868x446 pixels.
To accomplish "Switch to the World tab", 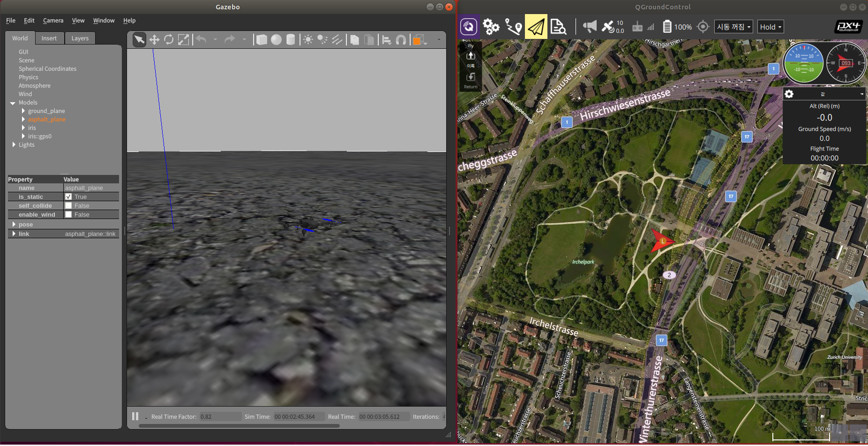I will 20,38.
